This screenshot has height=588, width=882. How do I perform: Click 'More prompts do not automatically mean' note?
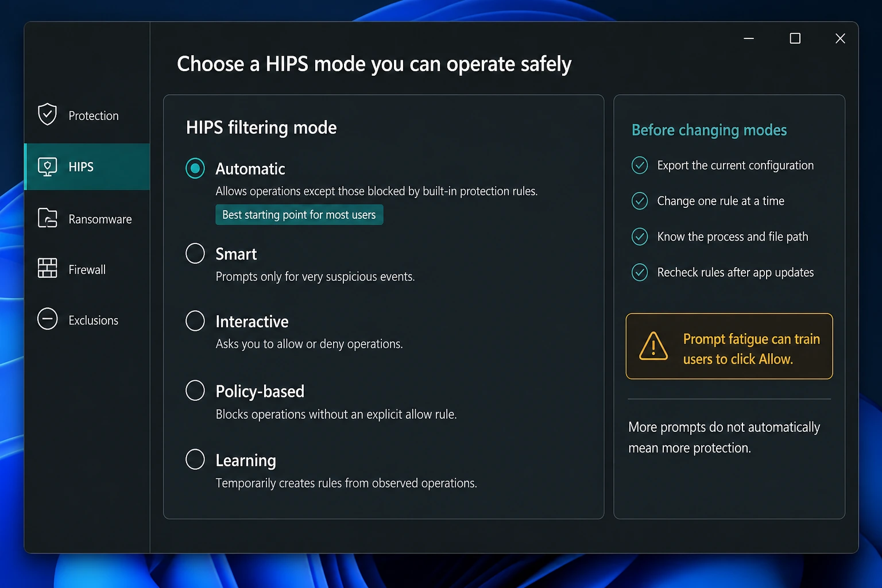[724, 438]
